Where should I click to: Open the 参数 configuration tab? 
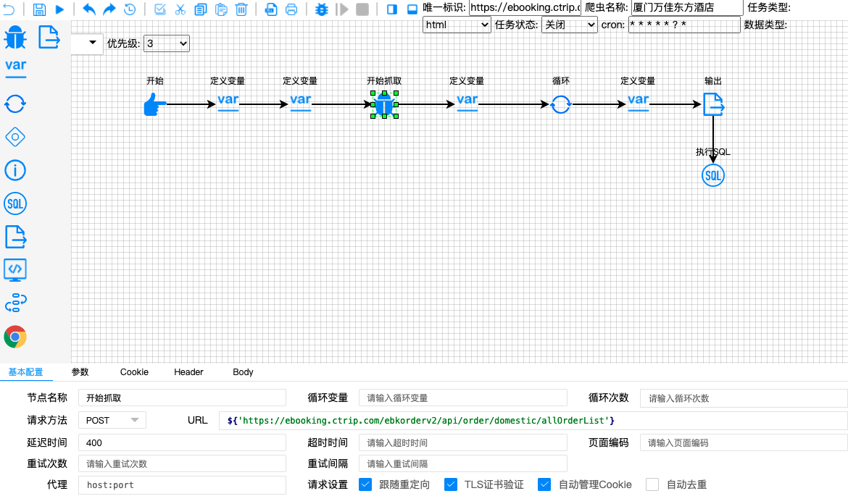tap(80, 371)
